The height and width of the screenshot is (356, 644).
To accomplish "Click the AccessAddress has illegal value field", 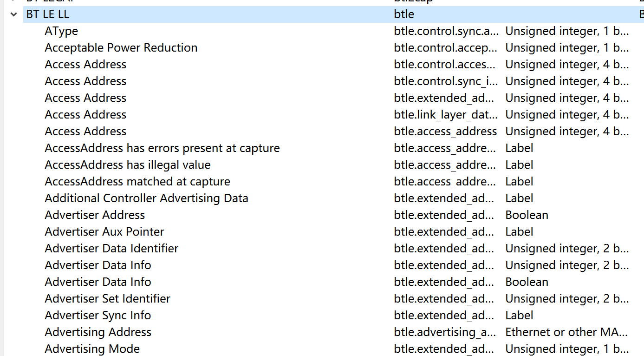I will click(127, 165).
